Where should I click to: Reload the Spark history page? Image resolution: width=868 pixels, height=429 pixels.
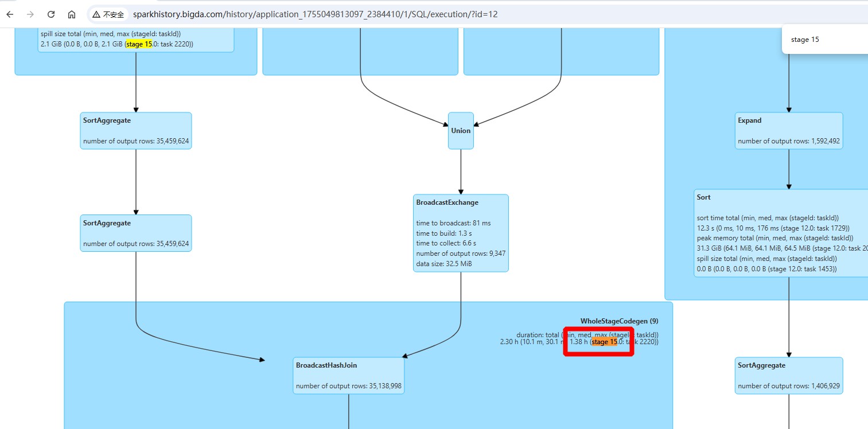(x=51, y=14)
